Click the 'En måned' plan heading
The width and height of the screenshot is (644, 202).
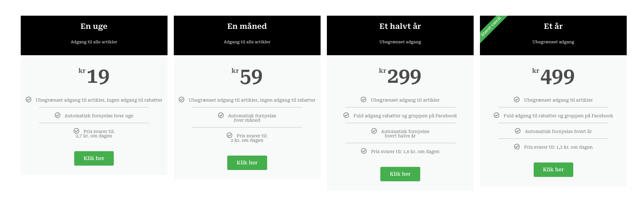click(247, 26)
